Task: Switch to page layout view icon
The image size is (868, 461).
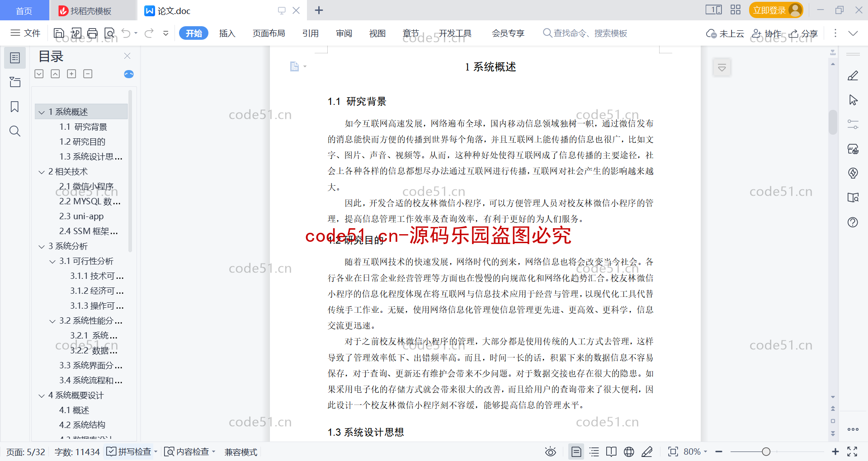Action: click(576, 452)
